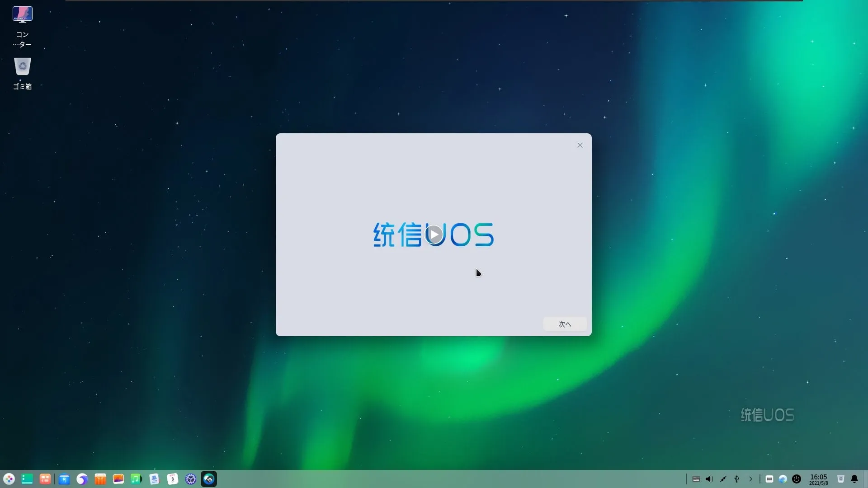The width and height of the screenshot is (868, 488).
Task: Mute the volume via the speaker tray icon
Action: click(x=709, y=479)
